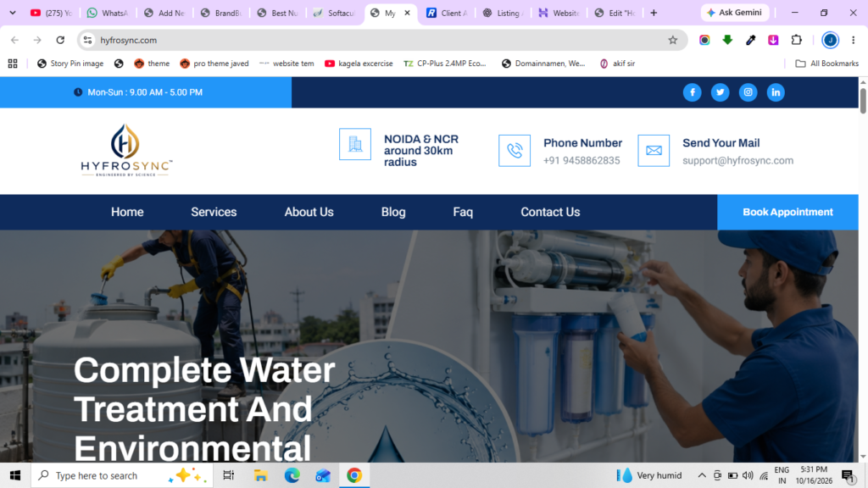Bookmark this page with the star icon
The width and height of the screenshot is (868, 488).
(672, 40)
